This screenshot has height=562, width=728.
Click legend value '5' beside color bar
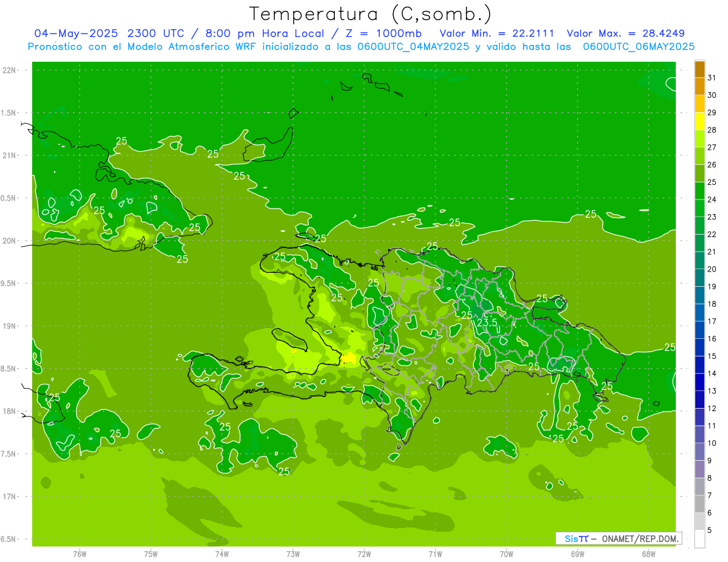pyautogui.click(x=710, y=530)
